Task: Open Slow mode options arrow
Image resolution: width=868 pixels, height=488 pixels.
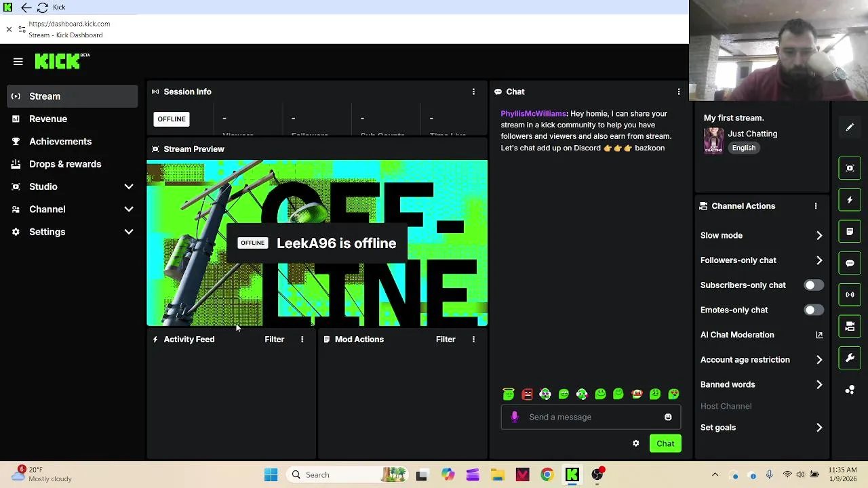Action: tap(819, 235)
